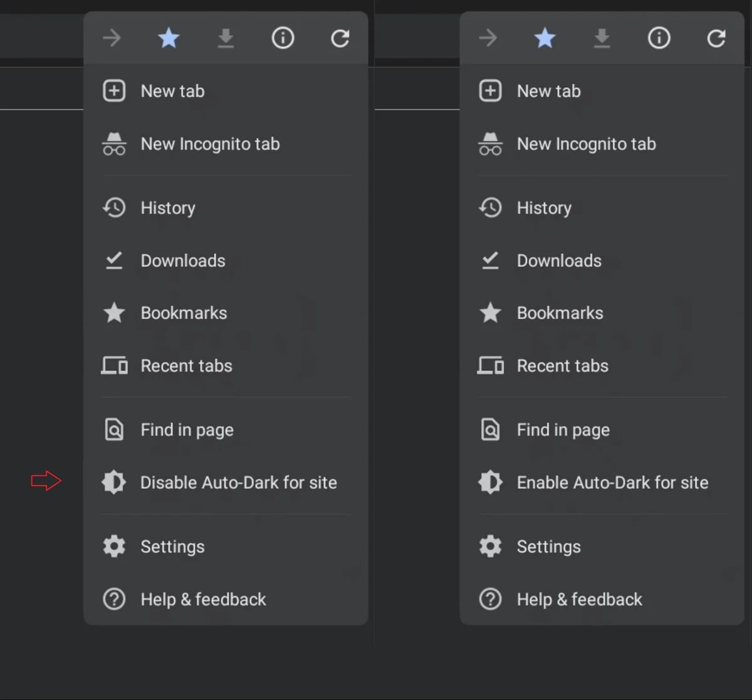
Task: Click the Incognito hat icon in right menu
Action: click(x=490, y=144)
